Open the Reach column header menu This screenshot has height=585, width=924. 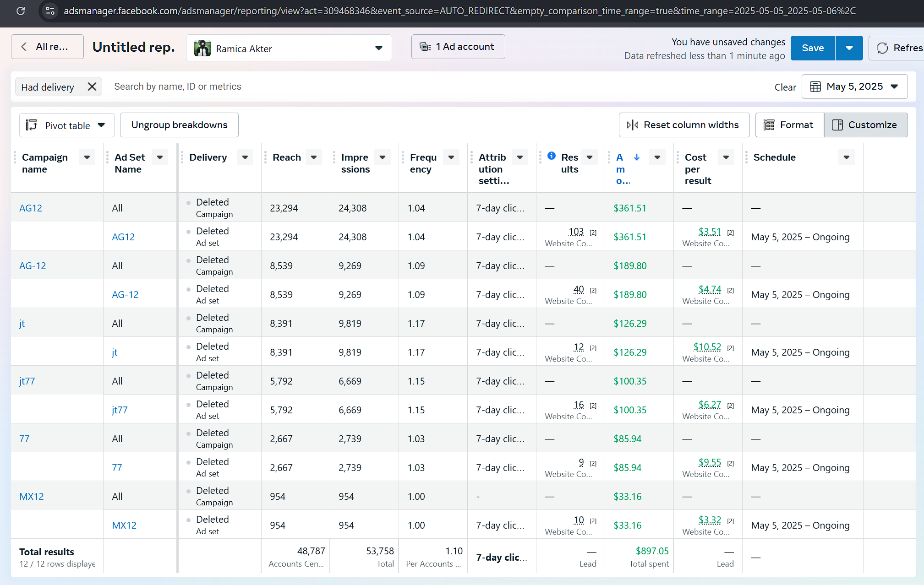tap(314, 157)
